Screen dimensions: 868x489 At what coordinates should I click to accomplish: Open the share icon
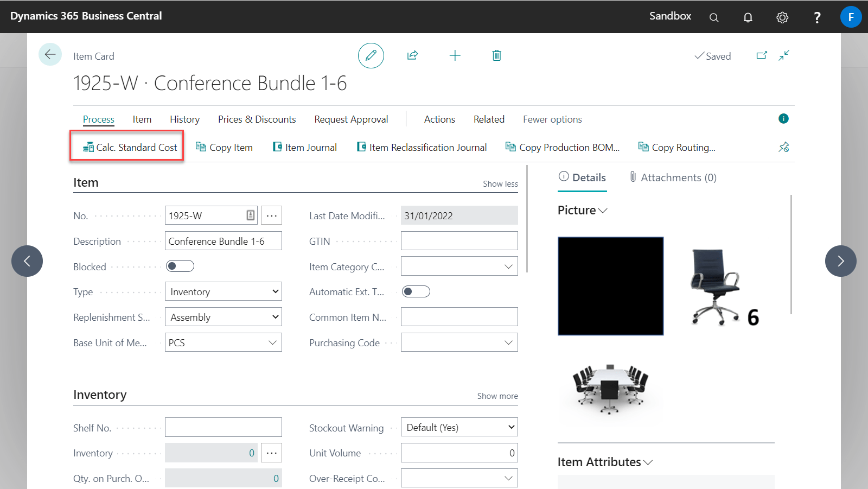pos(413,55)
